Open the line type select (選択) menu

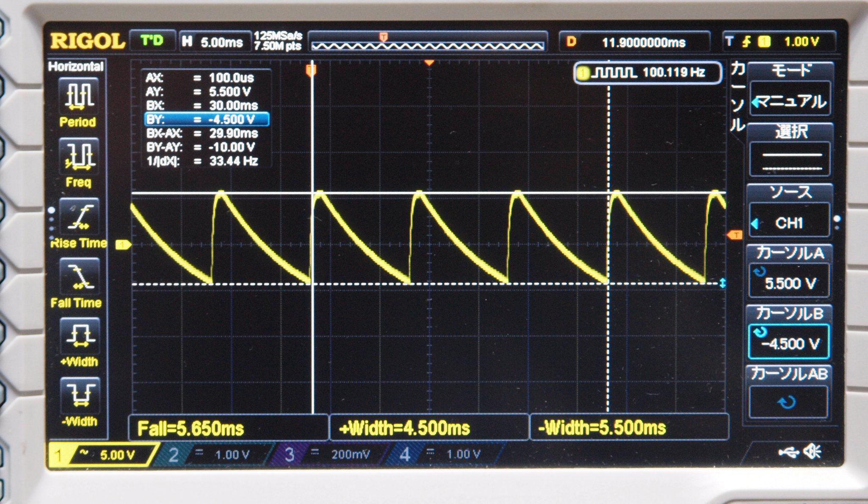click(790, 160)
